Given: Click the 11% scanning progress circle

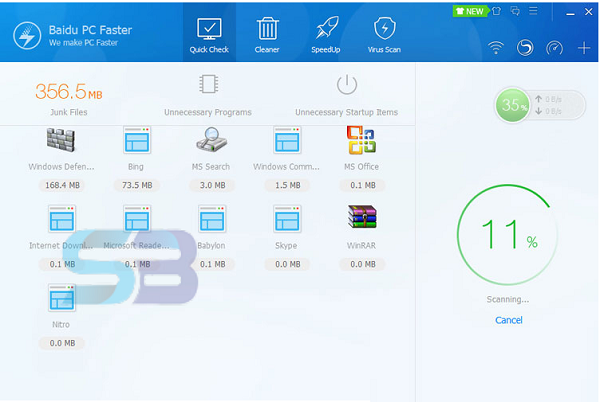Looking at the screenshot, I should click(507, 235).
